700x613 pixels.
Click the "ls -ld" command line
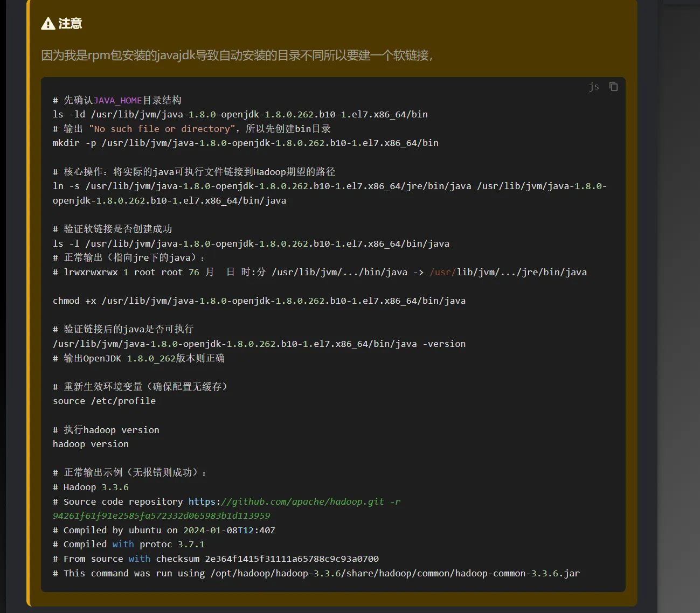[240, 114]
